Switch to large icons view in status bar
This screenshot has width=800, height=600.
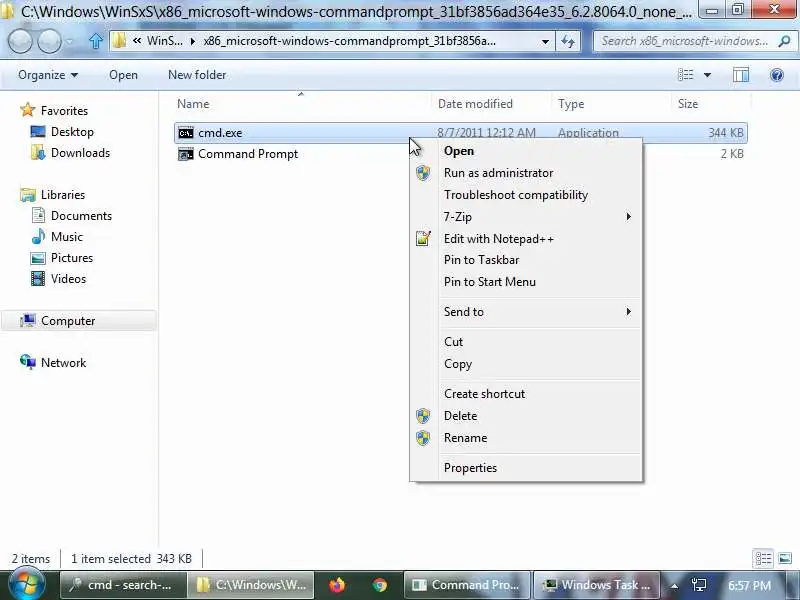coord(785,559)
